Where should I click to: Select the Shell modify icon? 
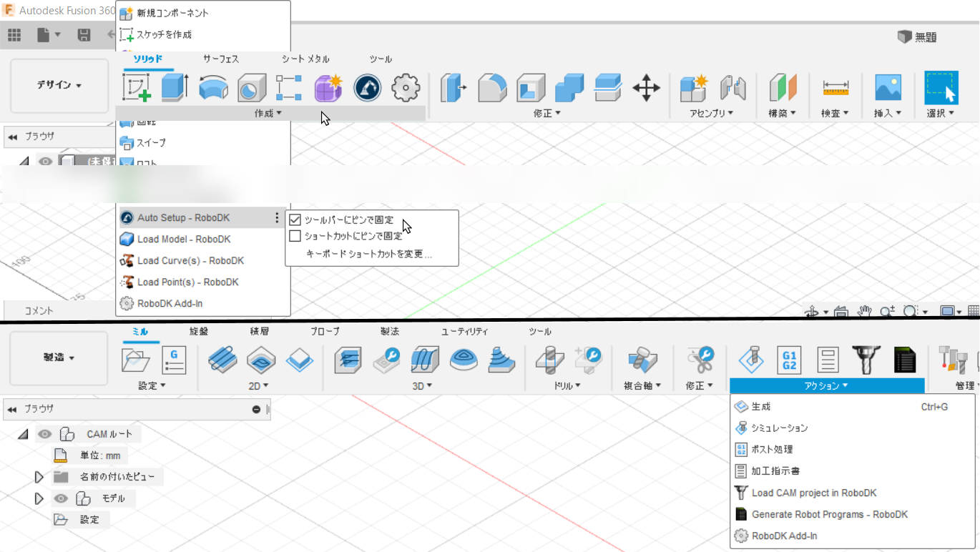[x=531, y=88]
